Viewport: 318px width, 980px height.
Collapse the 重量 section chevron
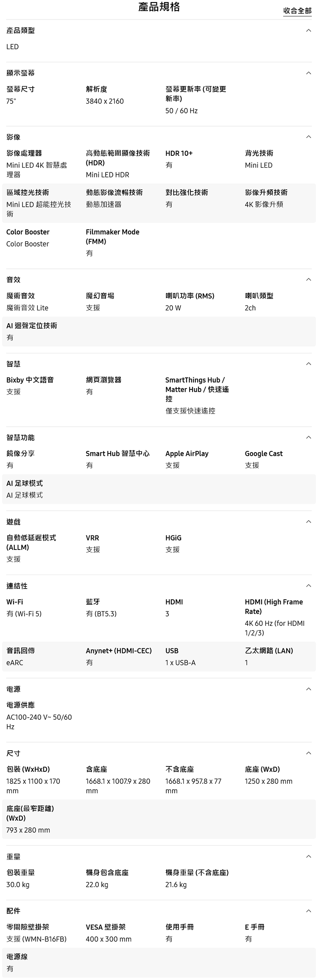(x=308, y=857)
